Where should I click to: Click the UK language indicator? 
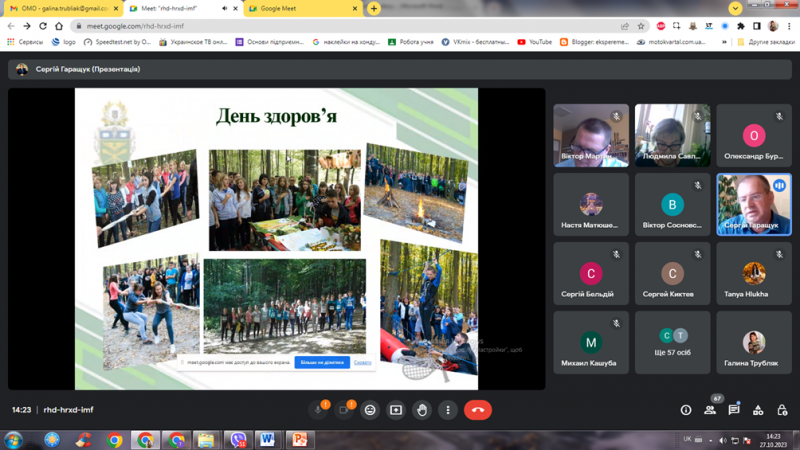(x=687, y=439)
